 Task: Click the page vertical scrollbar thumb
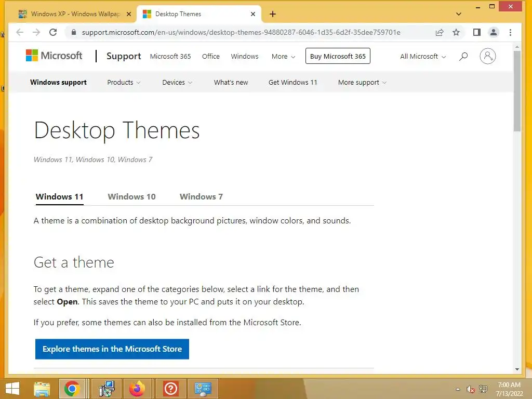click(x=517, y=91)
